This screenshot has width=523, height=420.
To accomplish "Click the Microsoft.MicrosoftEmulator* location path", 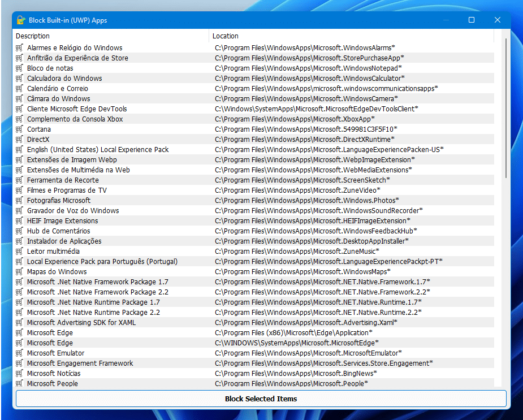I will [308, 353].
